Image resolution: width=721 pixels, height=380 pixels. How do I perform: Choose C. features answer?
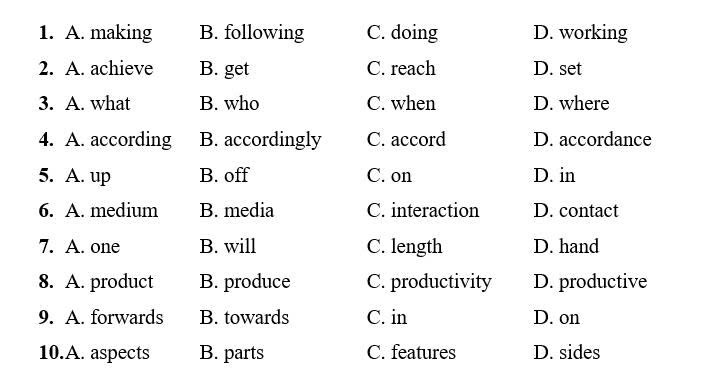411,353
